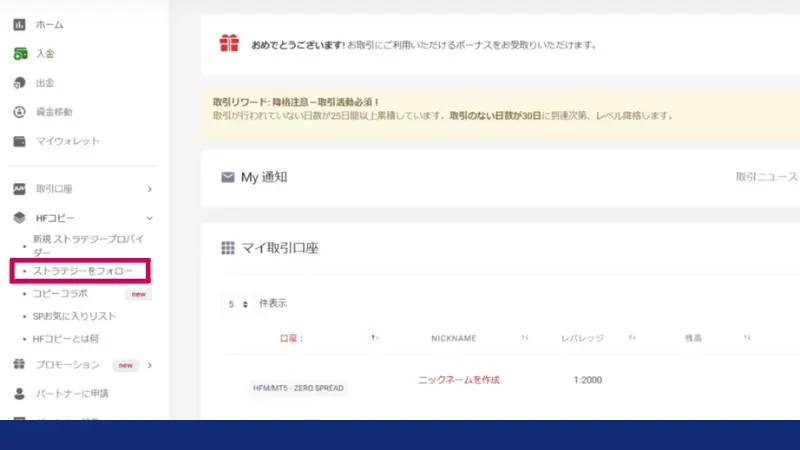
Task: Click the Home (ホーム) chart icon
Action: 19,24
